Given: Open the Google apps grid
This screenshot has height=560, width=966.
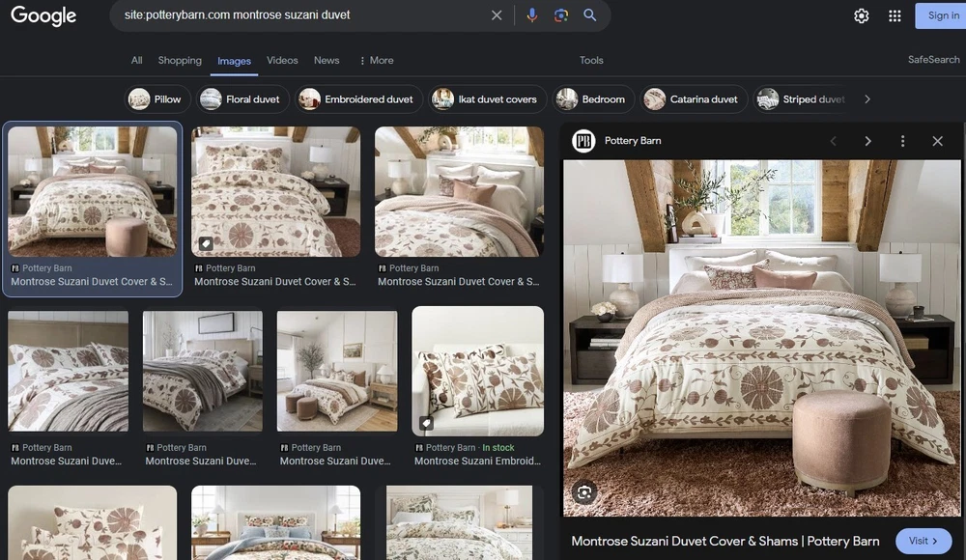Looking at the screenshot, I should click(895, 15).
